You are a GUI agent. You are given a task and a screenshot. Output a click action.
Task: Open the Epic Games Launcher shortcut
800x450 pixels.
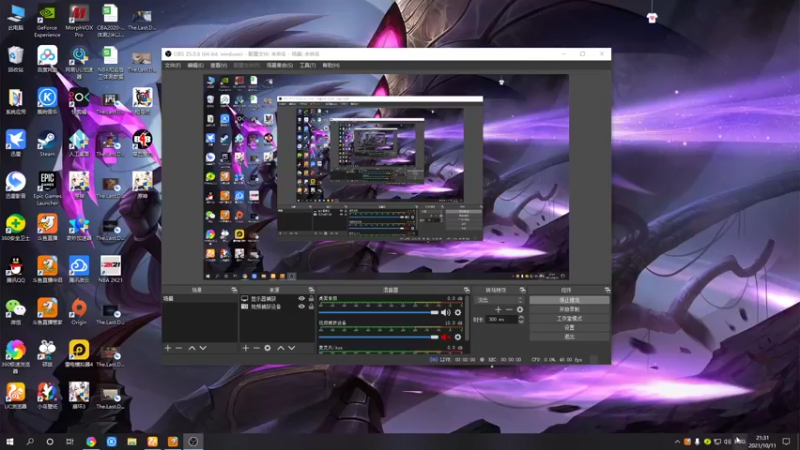(x=47, y=188)
